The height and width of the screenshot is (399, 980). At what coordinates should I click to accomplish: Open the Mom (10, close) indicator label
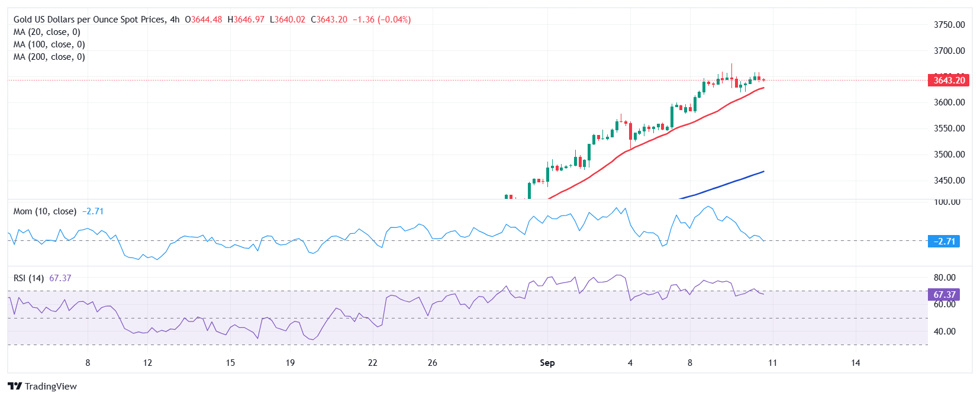point(45,211)
